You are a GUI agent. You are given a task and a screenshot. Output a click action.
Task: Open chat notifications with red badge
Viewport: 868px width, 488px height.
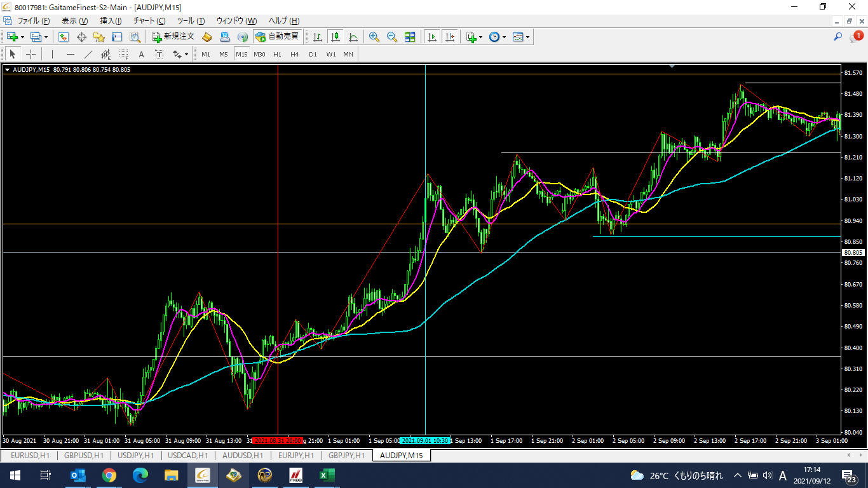point(856,37)
